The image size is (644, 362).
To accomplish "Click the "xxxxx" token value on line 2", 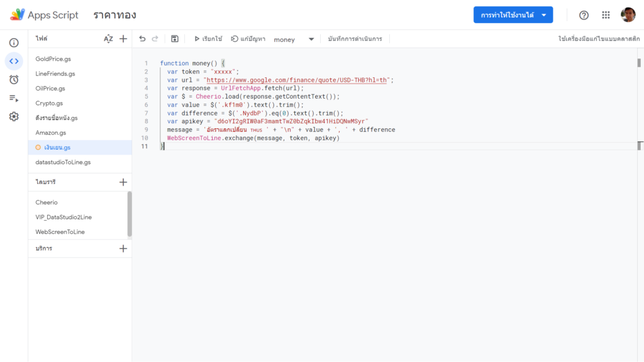I will [x=223, y=72].
